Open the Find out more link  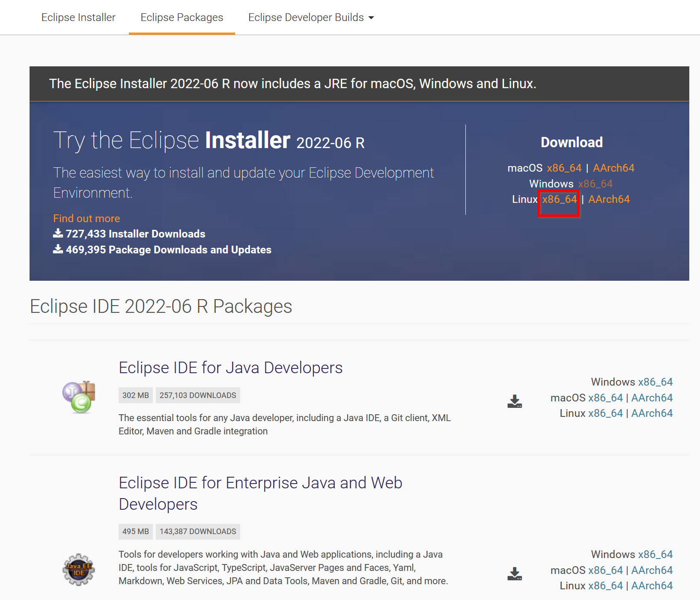point(86,219)
